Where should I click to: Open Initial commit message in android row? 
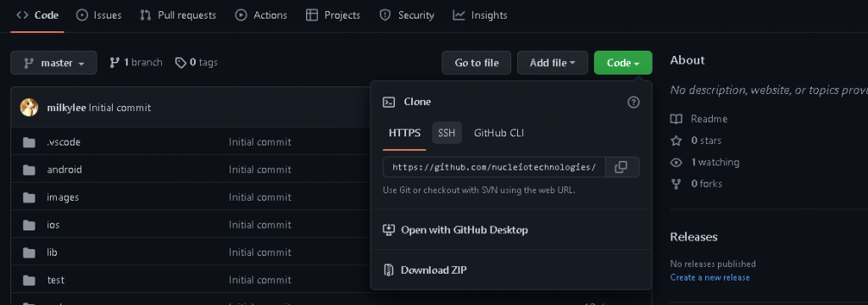pos(259,169)
